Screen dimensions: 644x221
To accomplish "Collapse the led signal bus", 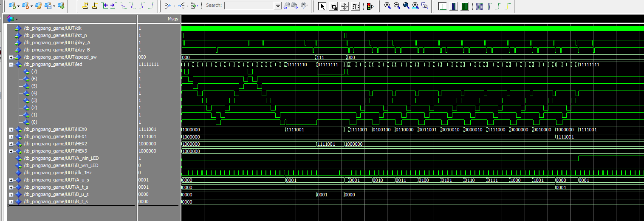I will tap(11, 65).
